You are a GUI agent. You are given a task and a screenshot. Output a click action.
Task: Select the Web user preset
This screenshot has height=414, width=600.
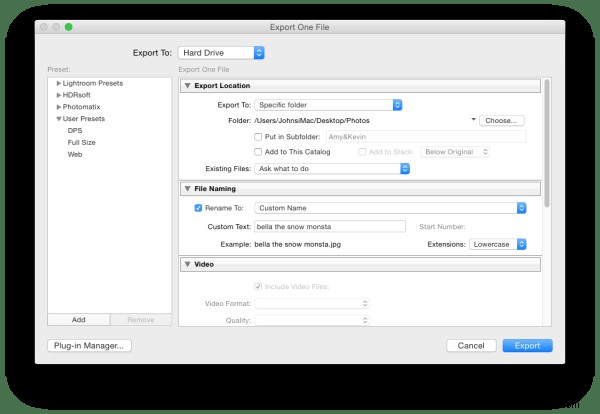75,155
